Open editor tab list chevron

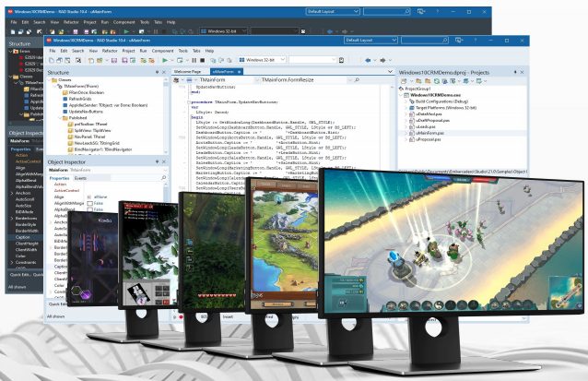[x=390, y=71]
